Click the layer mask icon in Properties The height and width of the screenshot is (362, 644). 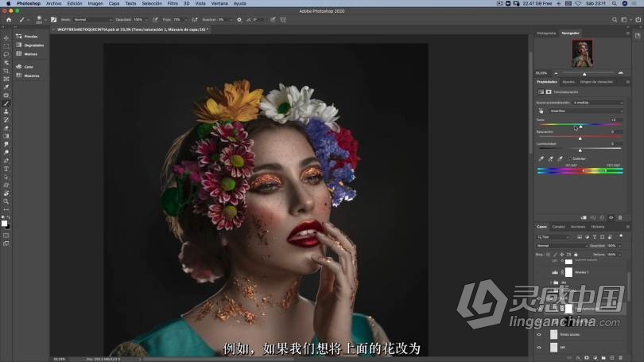click(x=549, y=92)
